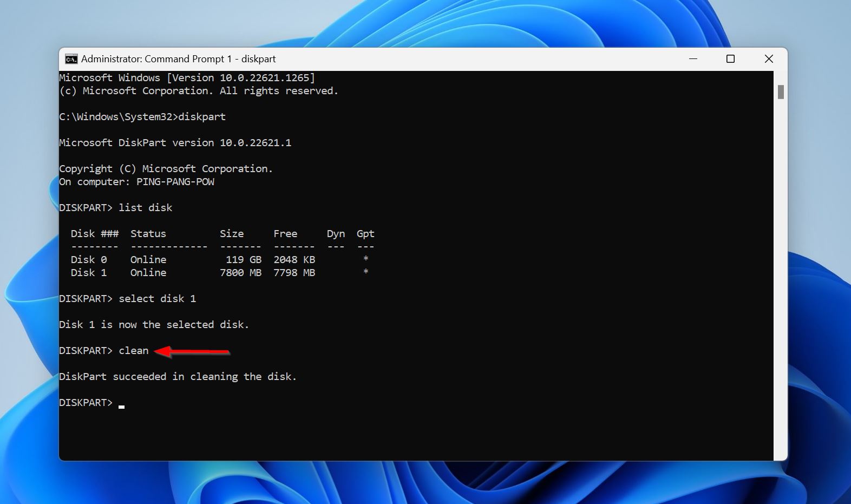This screenshot has height=504, width=851.
Task: Maximize the diskpart Command Prompt window
Action: click(730, 59)
